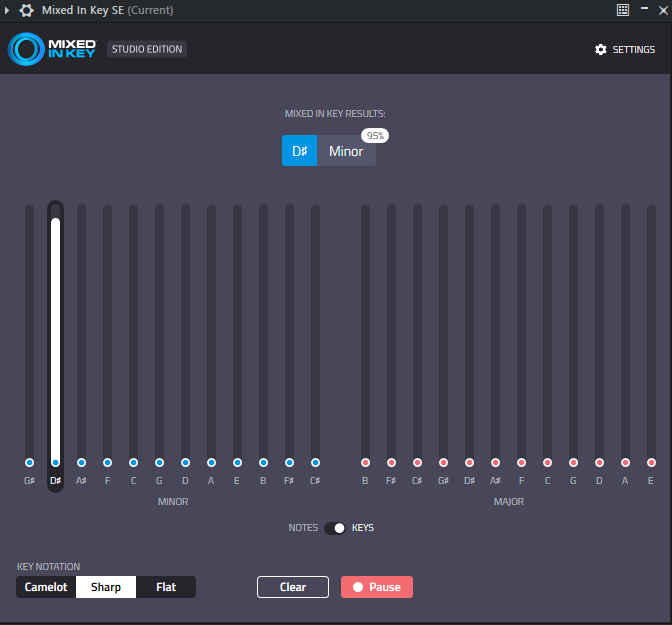Select the D♯ result key tile
Image resolution: width=672 pixels, height=625 pixels.
pos(300,151)
